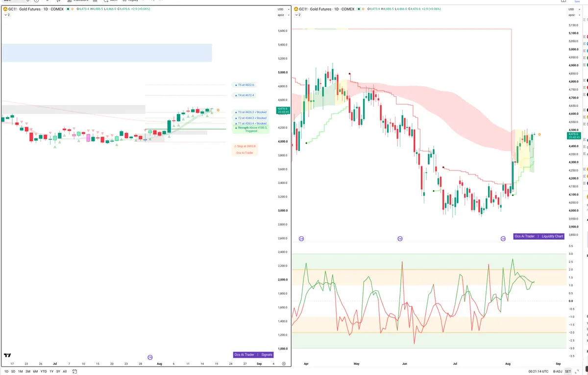This screenshot has height=375, width=588.
Task: Click the T3 at 4426.3 Booked label
Action: 250,112
